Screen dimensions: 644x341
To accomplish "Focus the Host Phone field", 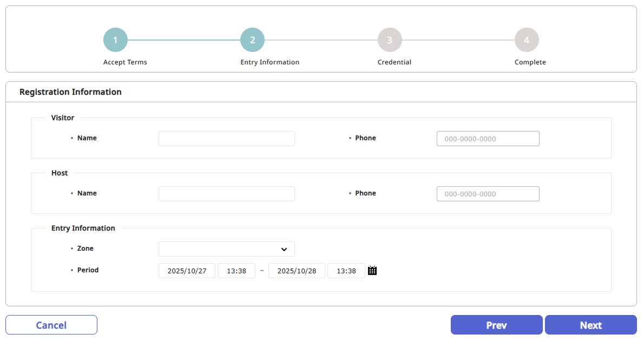I will pos(488,194).
